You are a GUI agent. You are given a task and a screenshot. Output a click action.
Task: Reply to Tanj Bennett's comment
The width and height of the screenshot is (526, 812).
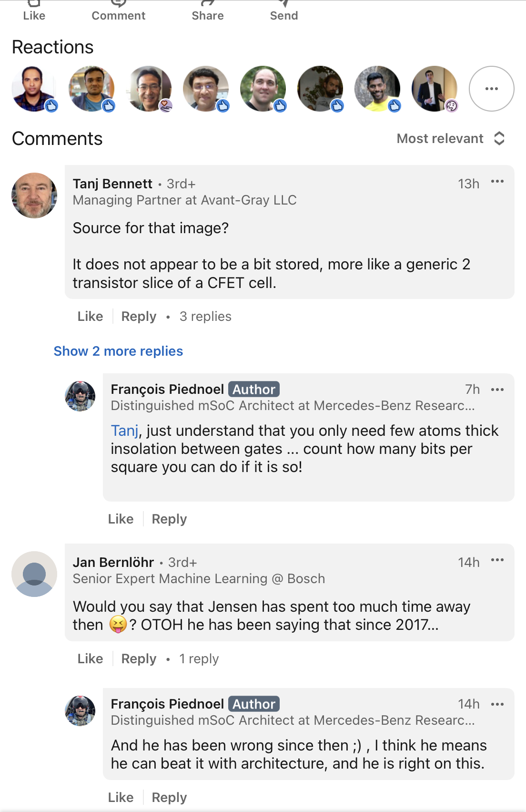[x=139, y=317]
